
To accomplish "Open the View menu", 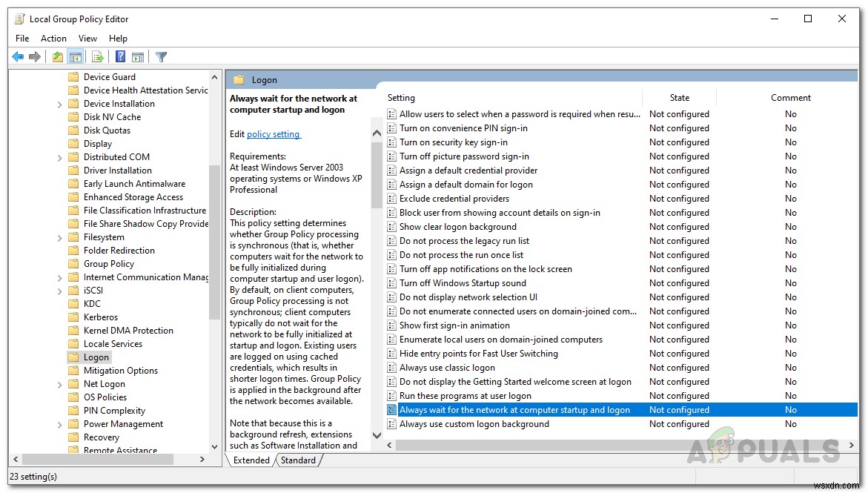I will [x=87, y=39].
